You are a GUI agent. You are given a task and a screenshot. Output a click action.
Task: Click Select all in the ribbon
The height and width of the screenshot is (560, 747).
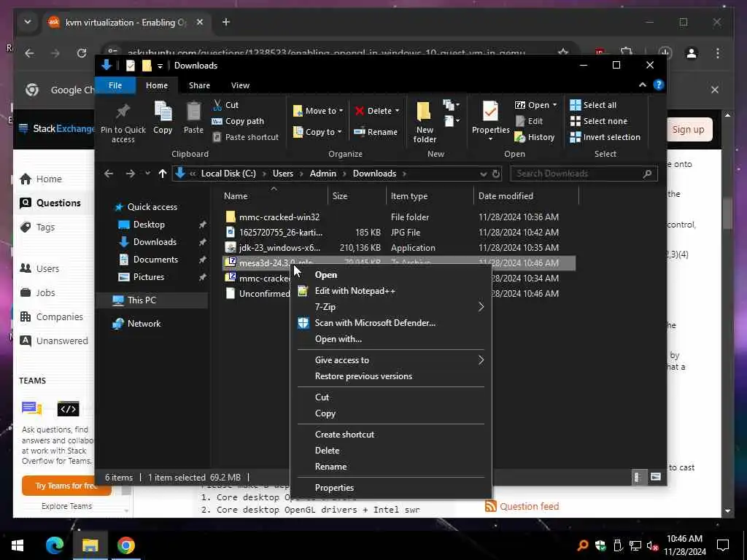click(593, 105)
